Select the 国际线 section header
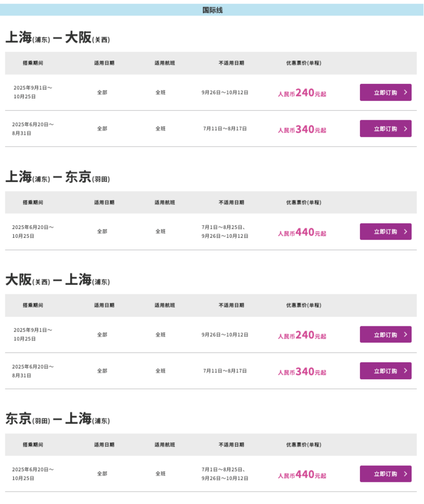The image size is (424, 504). pos(212,10)
